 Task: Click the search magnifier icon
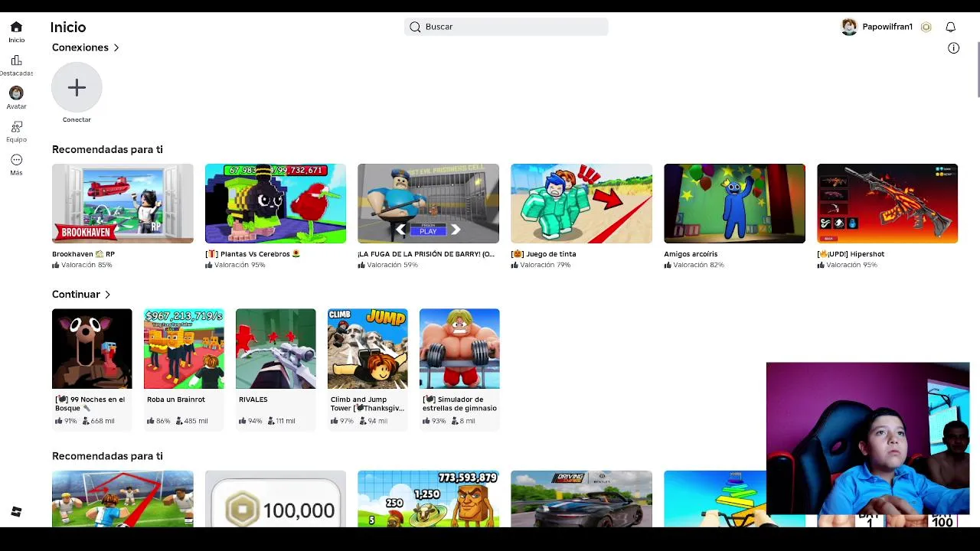pyautogui.click(x=415, y=27)
